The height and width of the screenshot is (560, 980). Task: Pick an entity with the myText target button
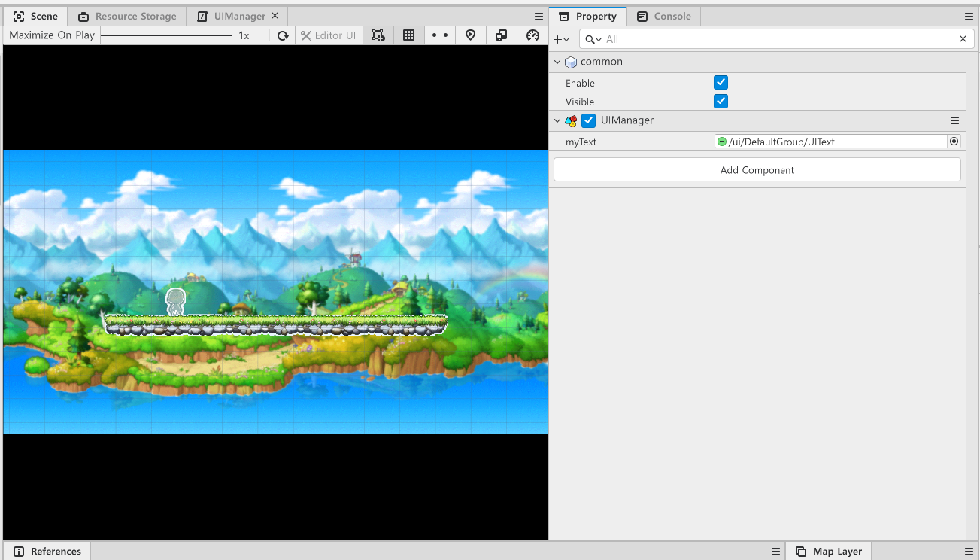point(954,142)
